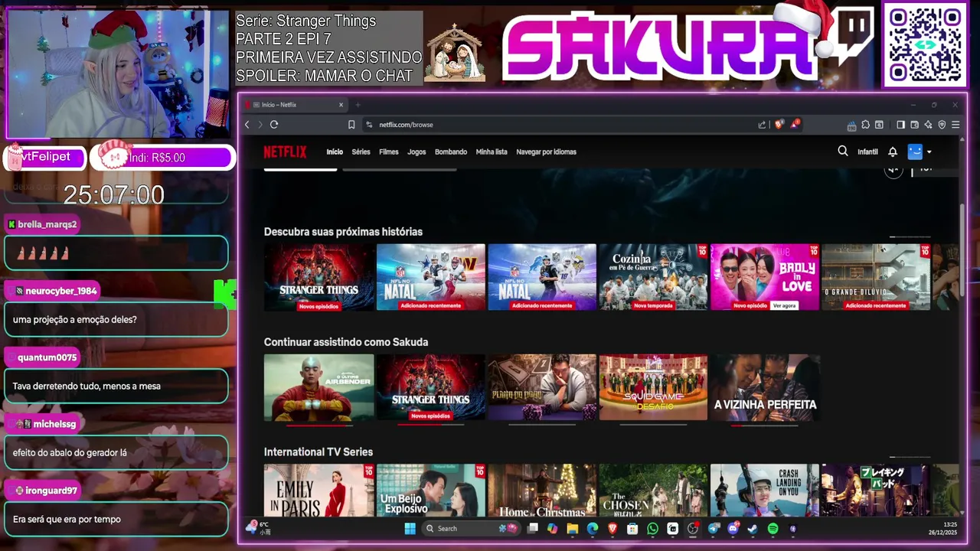Click the Netflix logo
The width and height of the screenshot is (980, 551).
285,152
